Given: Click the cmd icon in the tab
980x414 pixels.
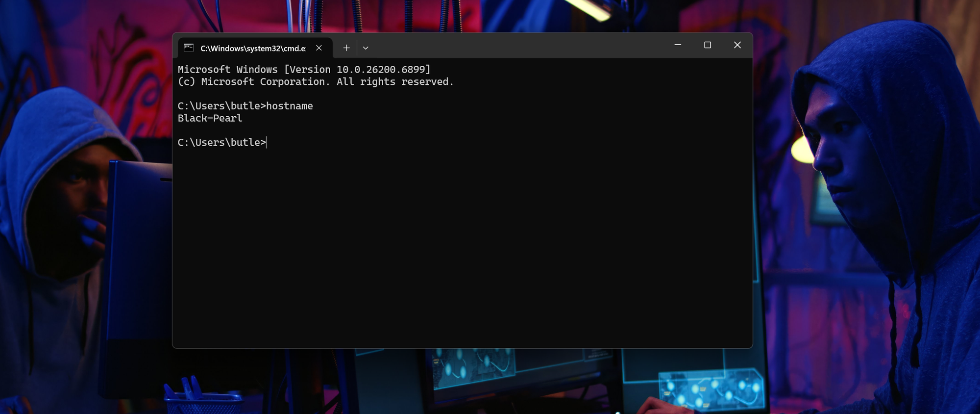Looking at the screenshot, I should click(x=189, y=48).
